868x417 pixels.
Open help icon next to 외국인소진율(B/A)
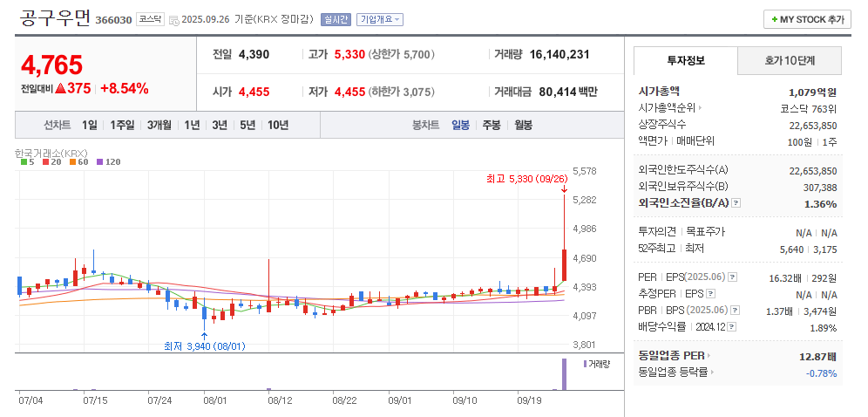click(x=736, y=203)
